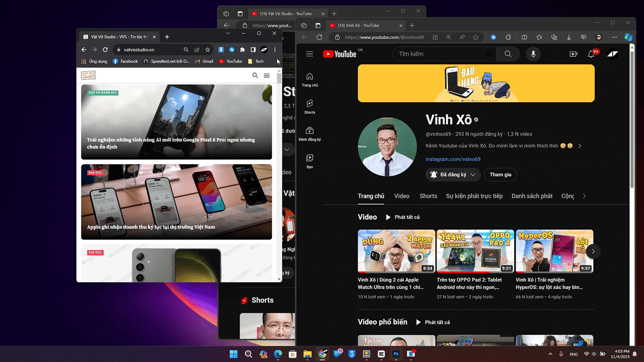Viewport: 644px width, 362px height.
Task: Open YouTube guide hamburger menu
Action: [310, 54]
